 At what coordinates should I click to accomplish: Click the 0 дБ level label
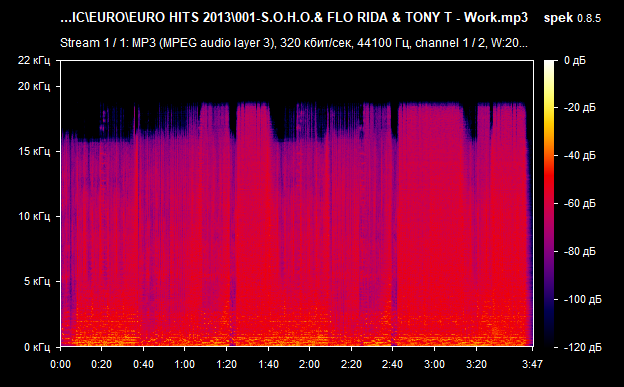coord(575,61)
